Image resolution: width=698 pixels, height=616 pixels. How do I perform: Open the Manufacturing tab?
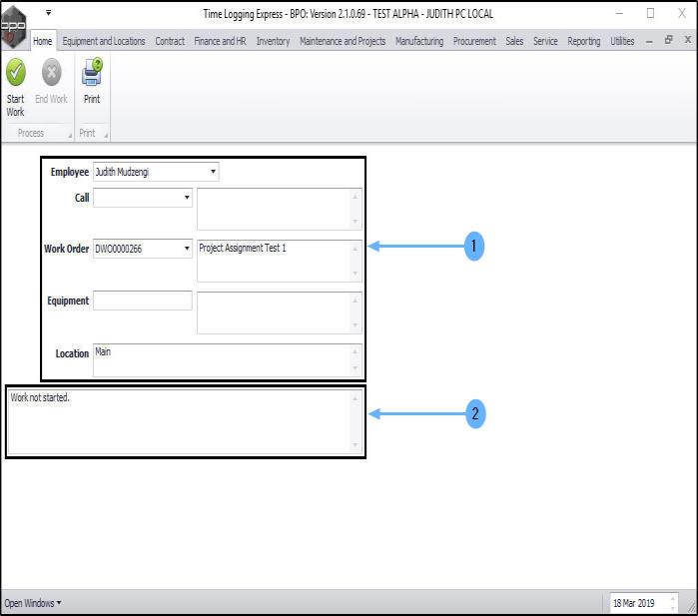[x=419, y=41]
